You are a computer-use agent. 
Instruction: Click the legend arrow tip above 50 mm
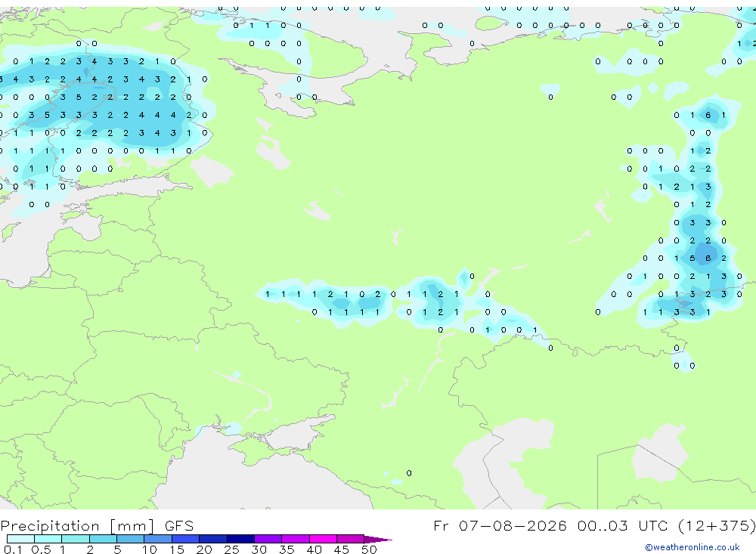click(x=378, y=539)
